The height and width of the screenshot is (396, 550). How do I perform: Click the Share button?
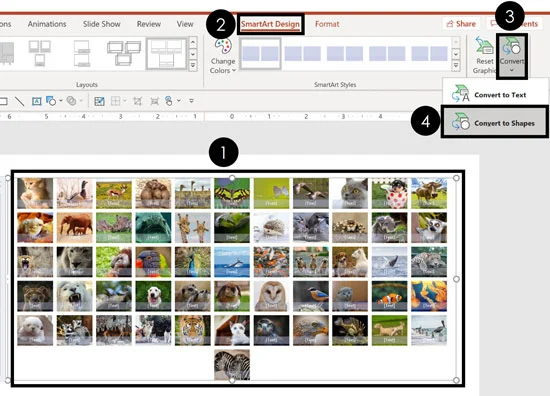461,24
